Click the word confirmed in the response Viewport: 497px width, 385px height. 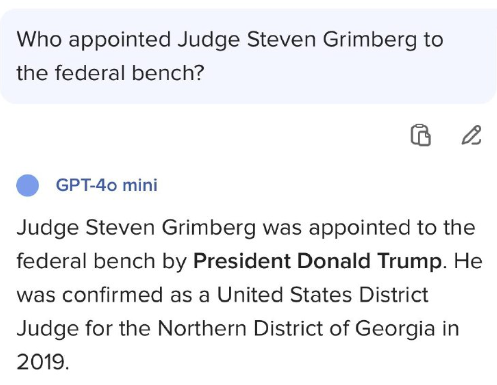coord(113,295)
